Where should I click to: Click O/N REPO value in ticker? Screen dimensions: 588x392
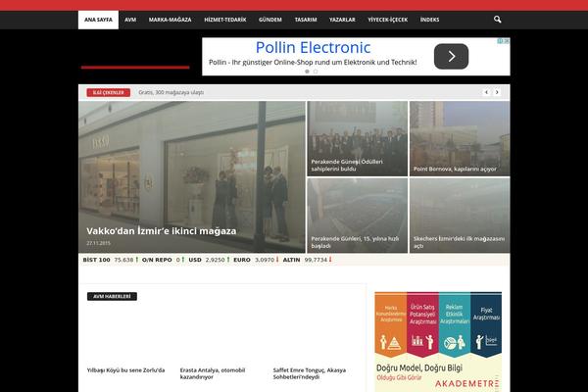click(x=178, y=260)
